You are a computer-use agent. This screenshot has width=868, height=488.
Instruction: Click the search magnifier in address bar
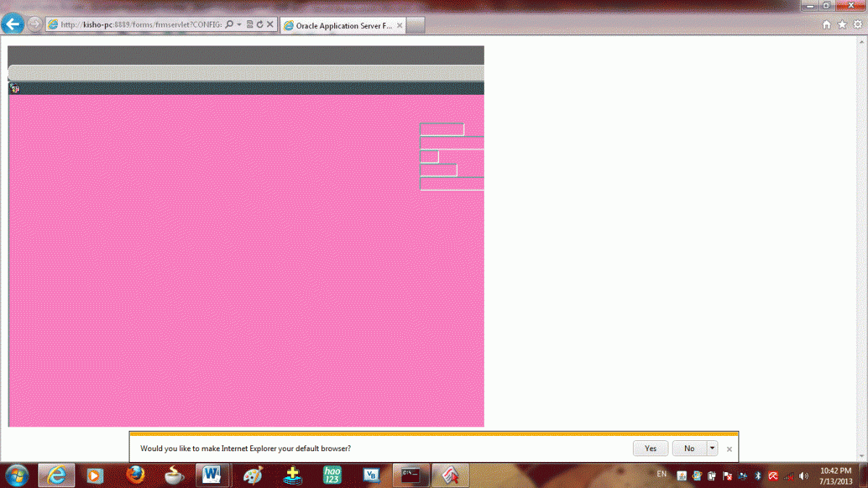tap(229, 25)
